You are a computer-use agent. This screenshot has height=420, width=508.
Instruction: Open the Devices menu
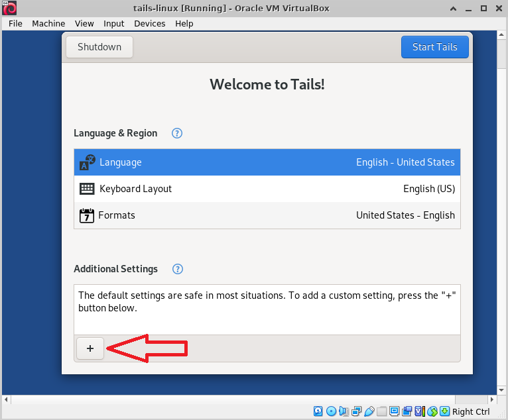pos(150,24)
